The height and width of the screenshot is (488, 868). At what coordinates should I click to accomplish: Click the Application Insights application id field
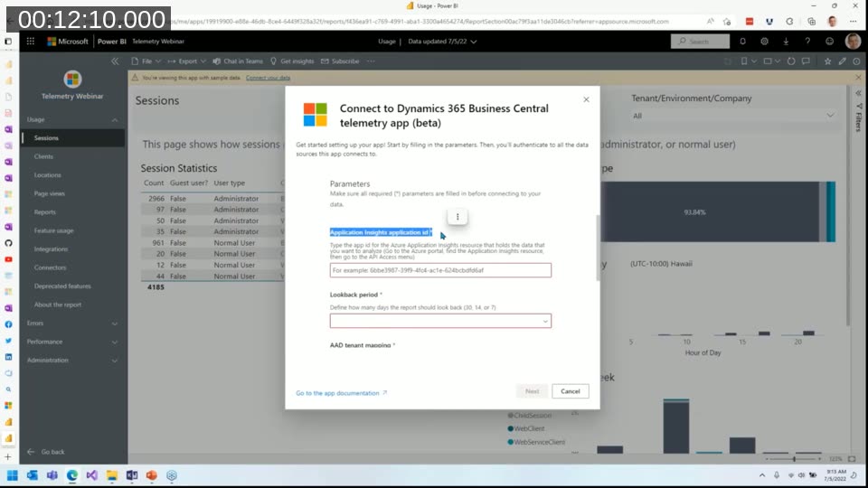click(x=440, y=270)
